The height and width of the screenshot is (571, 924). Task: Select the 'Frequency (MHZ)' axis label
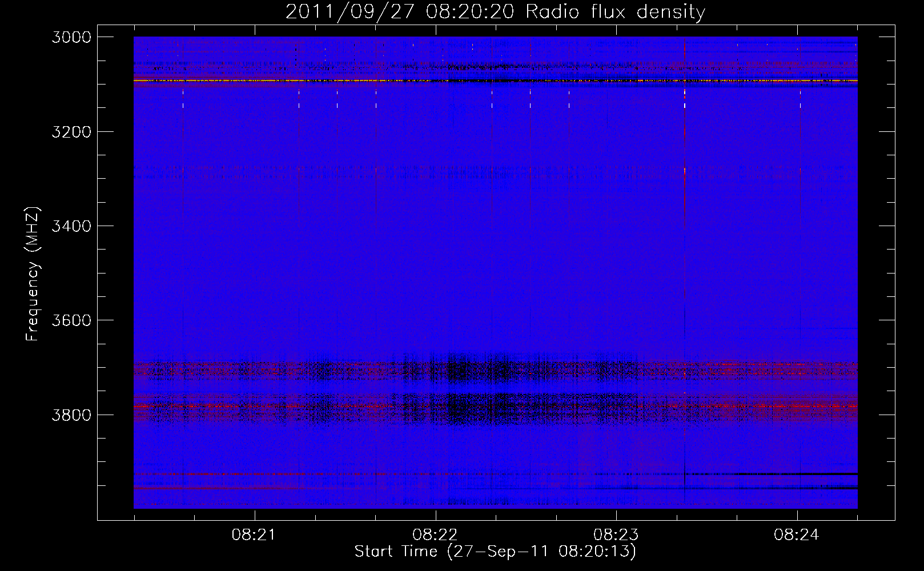tap(33, 274)
